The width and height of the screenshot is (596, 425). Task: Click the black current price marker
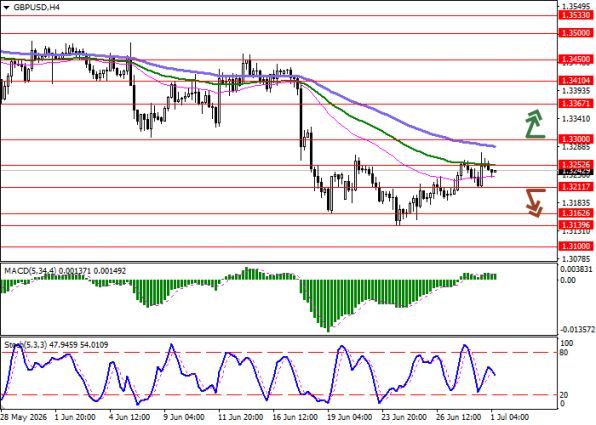[x=576, y=172]
